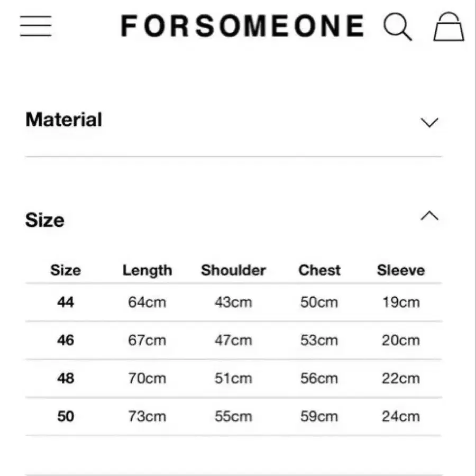Click the Length column header

click(x=147, y=270)
